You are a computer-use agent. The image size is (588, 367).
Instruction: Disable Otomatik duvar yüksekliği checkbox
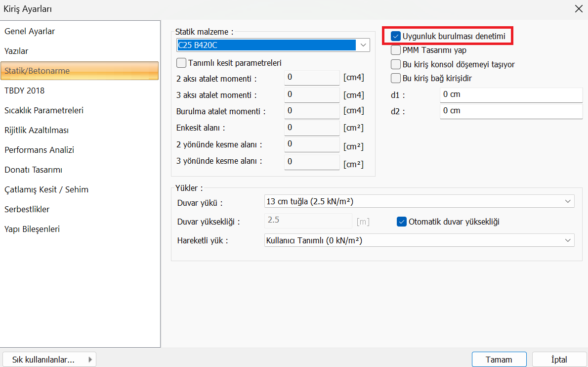coord(402,222)
